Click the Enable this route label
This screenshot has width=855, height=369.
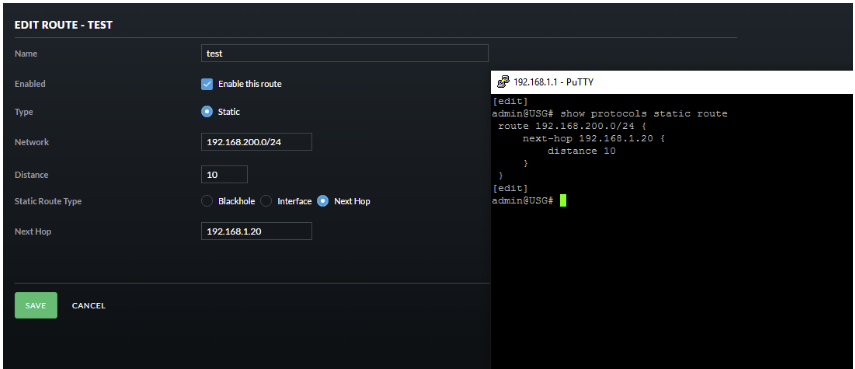tap(250, 84)
